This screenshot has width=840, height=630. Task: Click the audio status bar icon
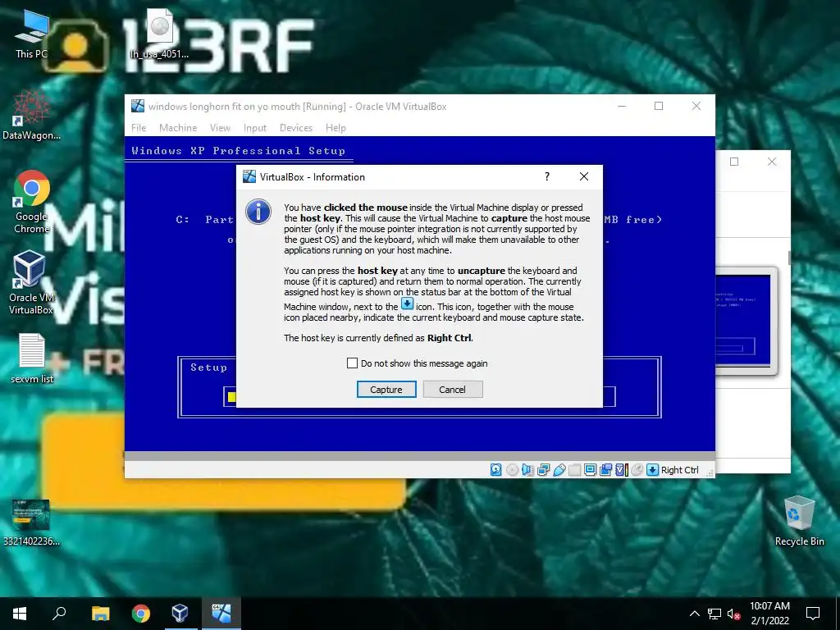point(527,470)
